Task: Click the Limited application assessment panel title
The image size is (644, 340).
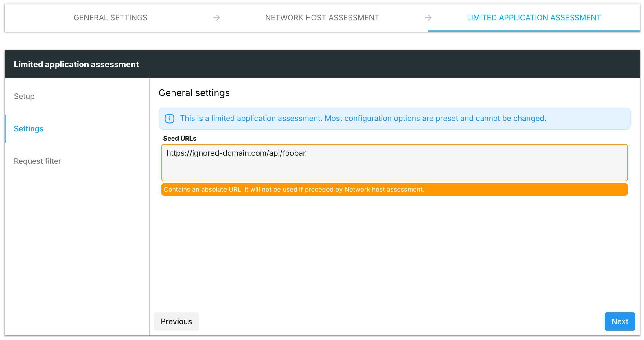Action: pos(76,64)
